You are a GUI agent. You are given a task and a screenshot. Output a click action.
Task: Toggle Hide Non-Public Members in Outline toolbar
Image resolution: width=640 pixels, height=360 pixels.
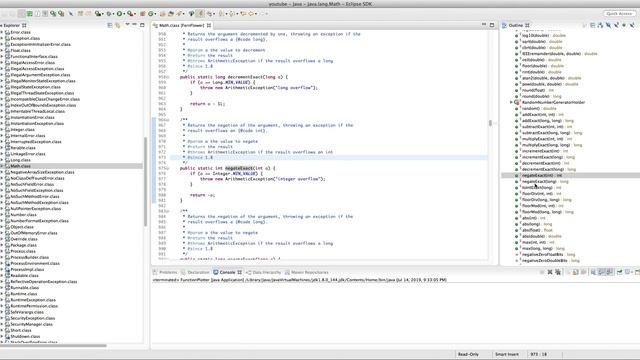coord(624,25)
